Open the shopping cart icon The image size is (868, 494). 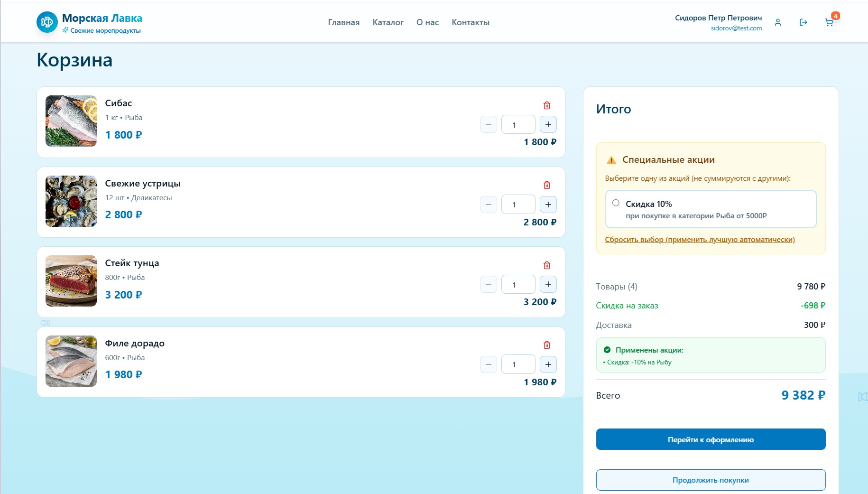(x=829, y=22)
